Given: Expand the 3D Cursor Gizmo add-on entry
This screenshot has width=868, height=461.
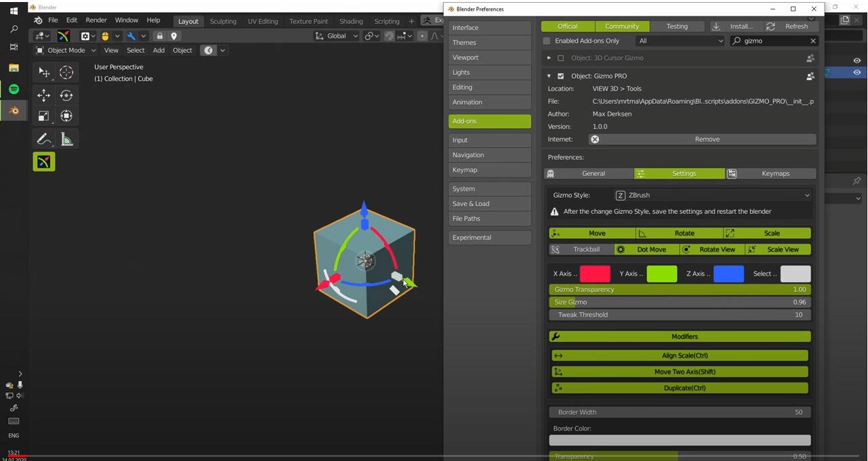Looking at the screenshot, I should [x=549, y=58].
